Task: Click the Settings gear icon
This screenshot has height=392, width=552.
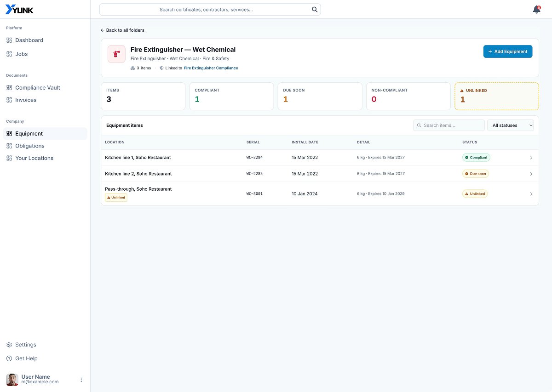Action: coord(9,345)
